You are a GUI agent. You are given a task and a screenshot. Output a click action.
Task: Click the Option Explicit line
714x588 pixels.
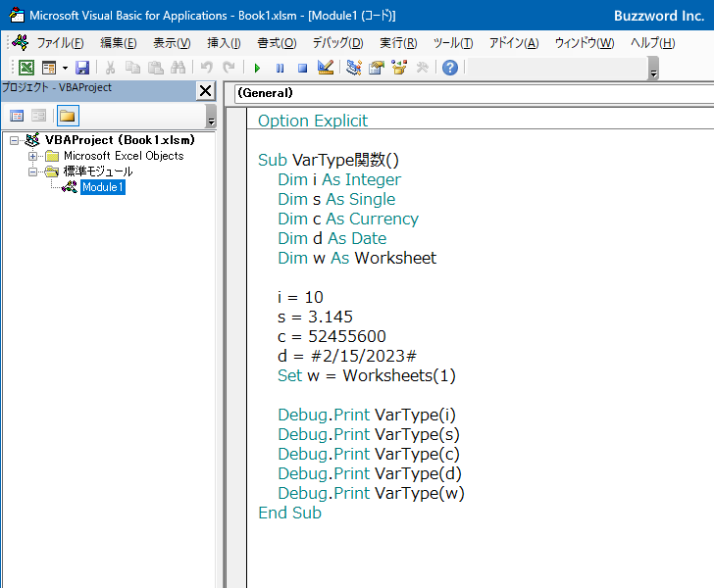(312, 121)
